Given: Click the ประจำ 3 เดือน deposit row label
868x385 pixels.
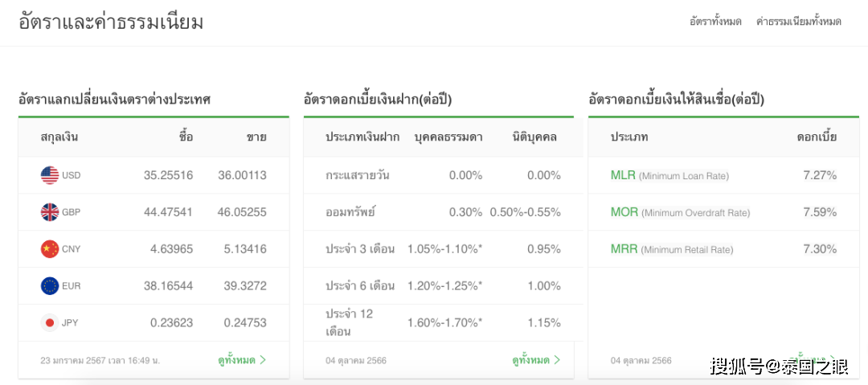Looking at the screenshot, I should point(360,249).
